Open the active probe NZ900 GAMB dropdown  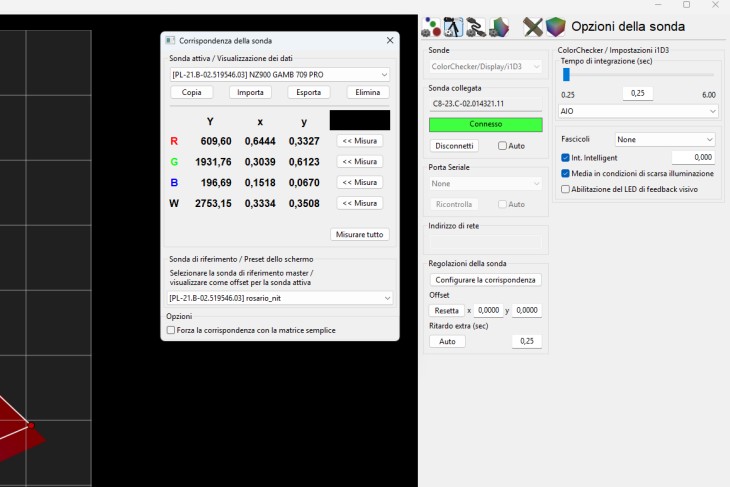[280, 75]
